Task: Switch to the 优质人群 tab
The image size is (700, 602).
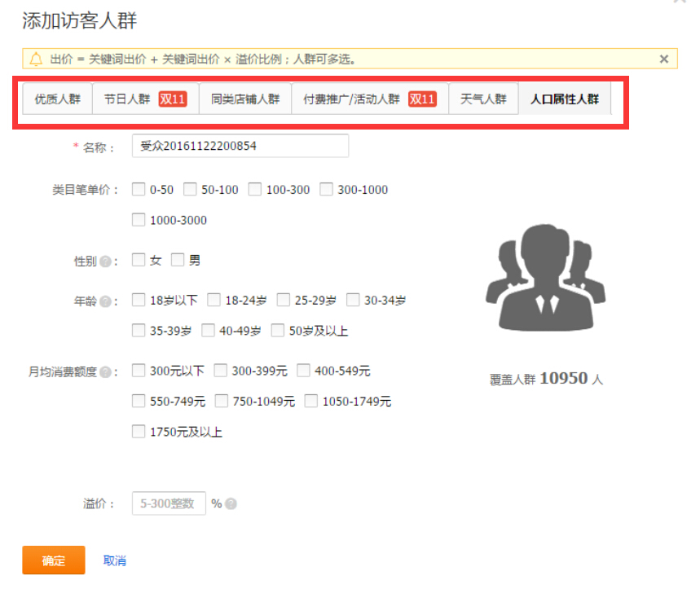Action: point(58,99)
